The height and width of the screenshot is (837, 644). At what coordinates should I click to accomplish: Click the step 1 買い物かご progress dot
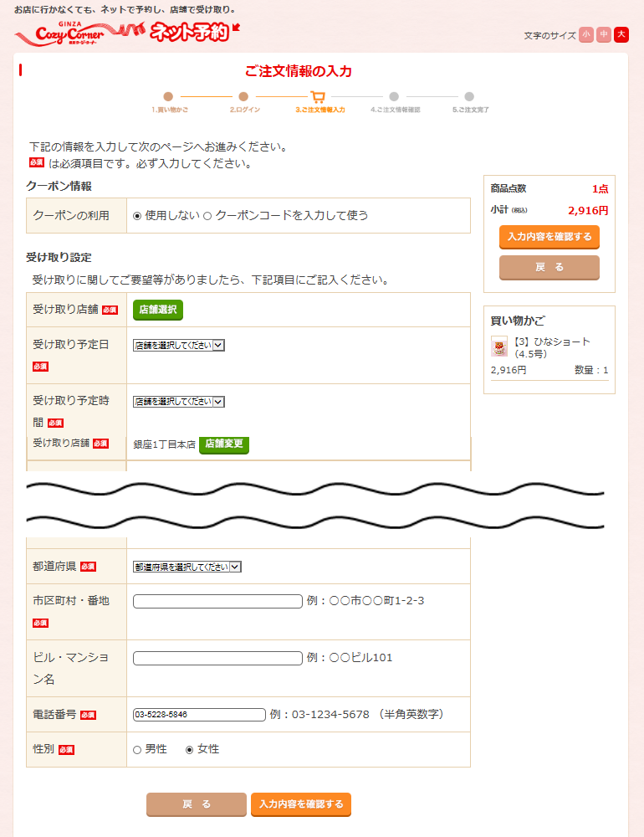(168, 97)
